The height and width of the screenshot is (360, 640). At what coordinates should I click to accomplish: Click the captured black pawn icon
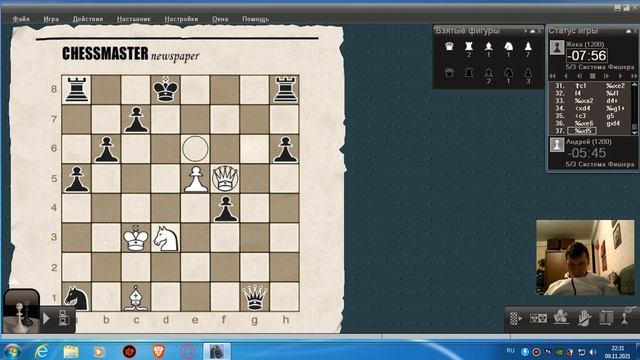click(x=528, y=73)
